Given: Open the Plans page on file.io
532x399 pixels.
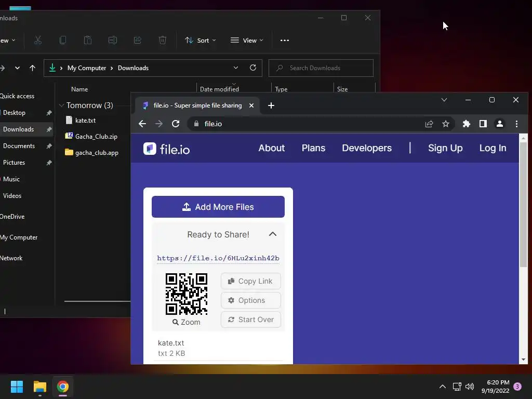Looking at the screenshot, I should click(x=313, y=148).
